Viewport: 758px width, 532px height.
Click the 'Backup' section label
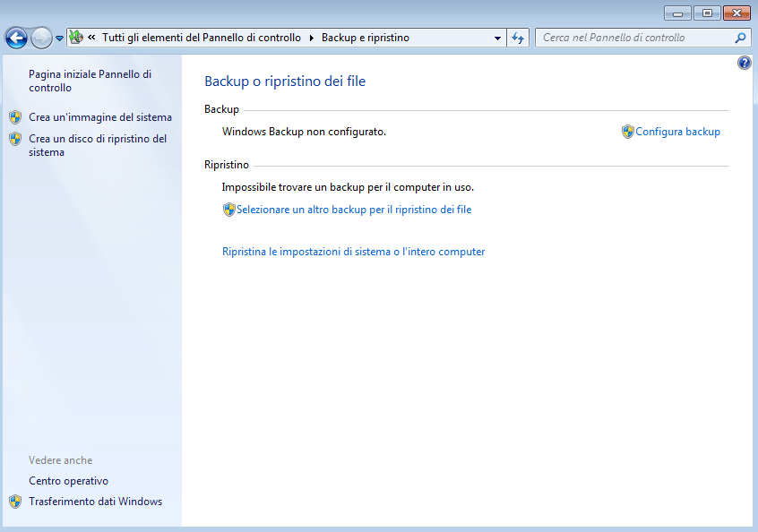(x=221, y=109)
